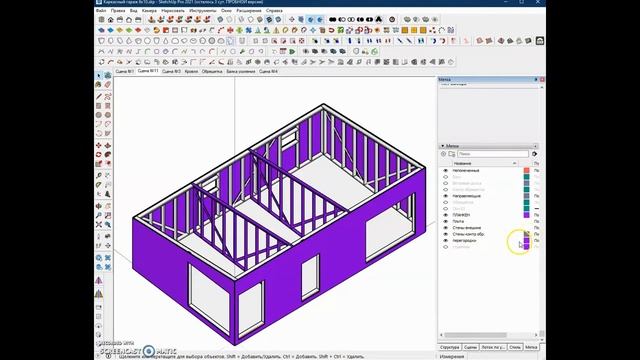Open dash style dropdown for Неназначенный
The width and height of the screenshot is (640, 360).
click(537, 171)
